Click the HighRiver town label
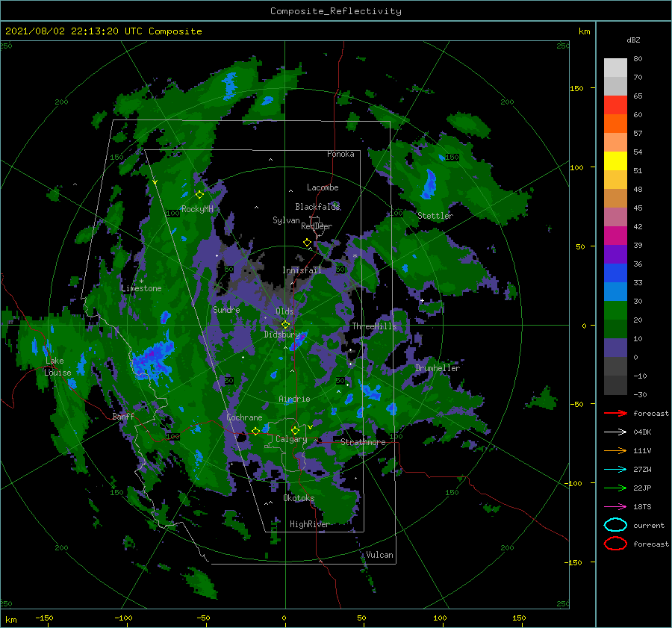This screenshot has width=672, height=628. coord(309,524)
